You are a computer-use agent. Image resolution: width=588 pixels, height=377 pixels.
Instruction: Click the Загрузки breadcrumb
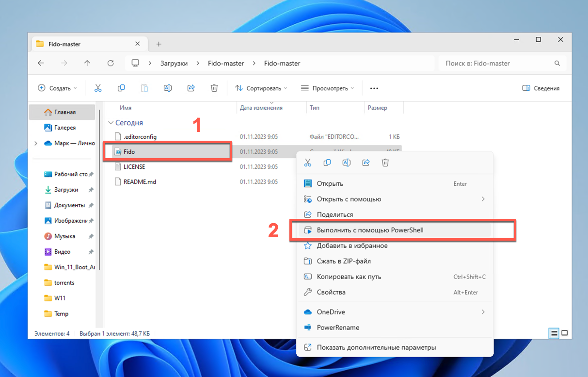174,63
